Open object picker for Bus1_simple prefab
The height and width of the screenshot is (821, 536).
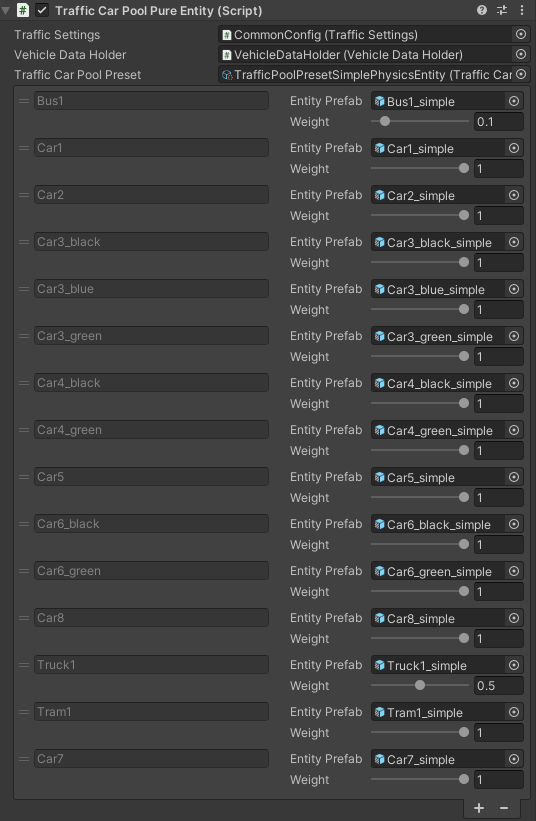coord(514,101)
